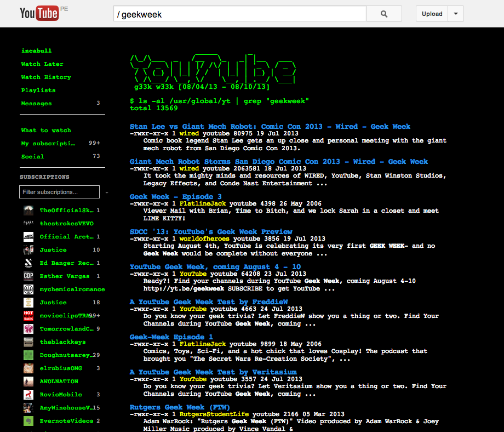Open Geek-Week Episode 1 video
Image resolution: width=504 pixels, height=432 pixels.
[171, 337]
